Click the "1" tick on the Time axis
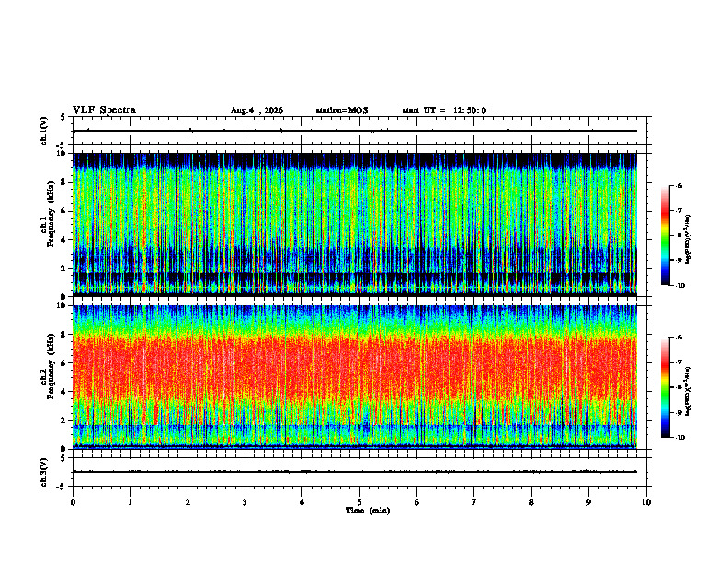The width and height of the screenshot is (728, 563). click(130, 502)
